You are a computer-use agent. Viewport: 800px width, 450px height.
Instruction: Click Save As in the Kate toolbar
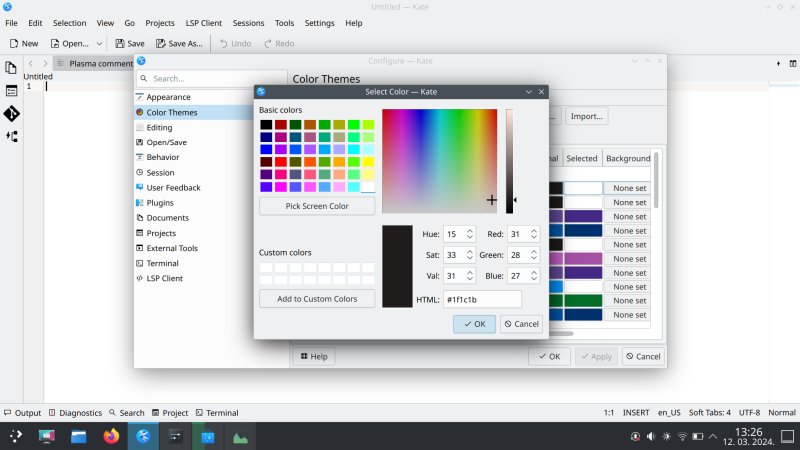[x=179, y=43]
